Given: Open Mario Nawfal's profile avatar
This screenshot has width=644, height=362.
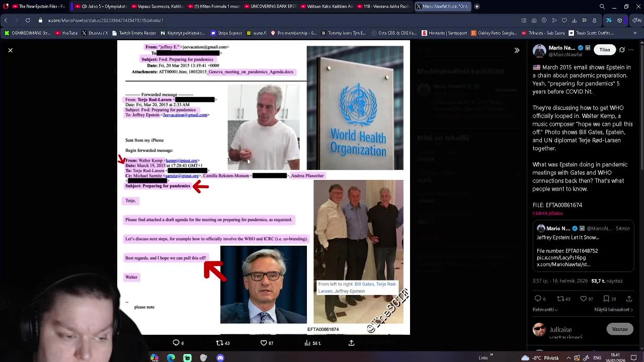Looking at the screenshot, I should point(539,51).
